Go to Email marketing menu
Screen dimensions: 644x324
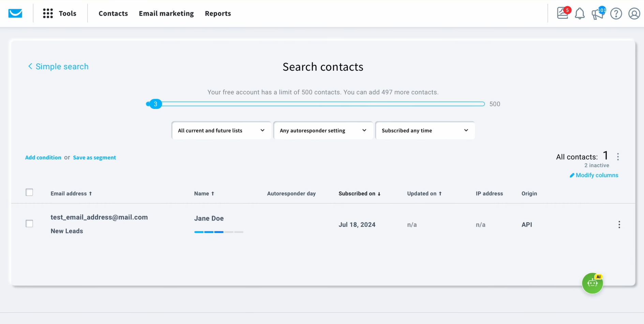[166, 13]
